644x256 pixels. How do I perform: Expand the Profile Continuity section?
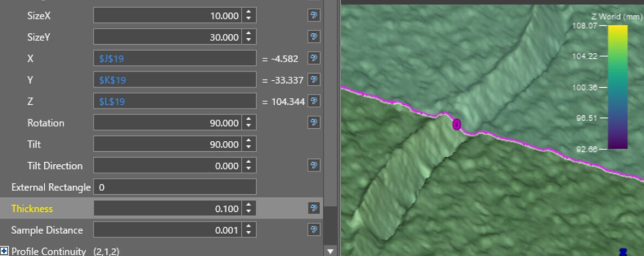pos(5,251)
